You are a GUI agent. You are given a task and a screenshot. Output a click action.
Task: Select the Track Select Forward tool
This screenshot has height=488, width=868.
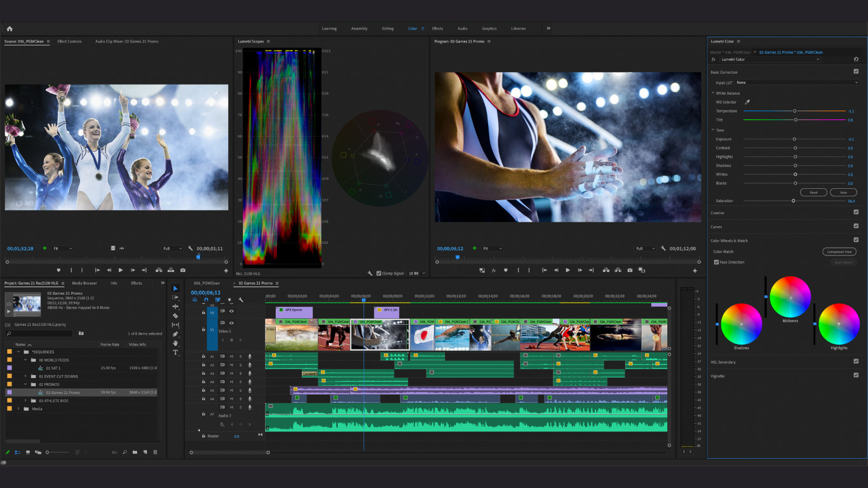[x=176, y=297]
